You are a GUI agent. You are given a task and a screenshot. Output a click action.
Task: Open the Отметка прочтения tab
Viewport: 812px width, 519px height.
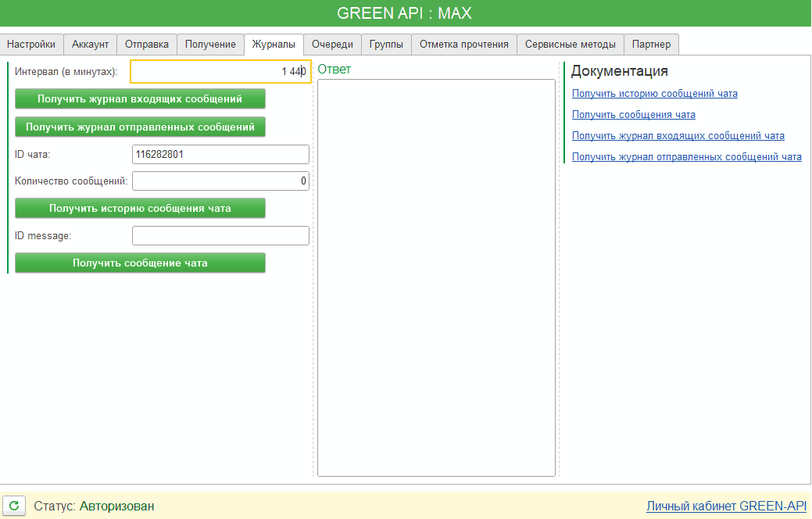point(464,45)
